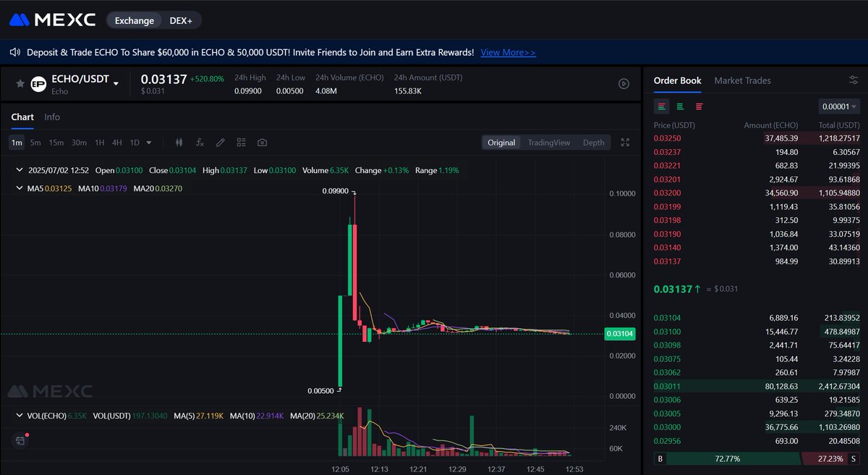Click the ECHO coin logo

tap(39, 84)
